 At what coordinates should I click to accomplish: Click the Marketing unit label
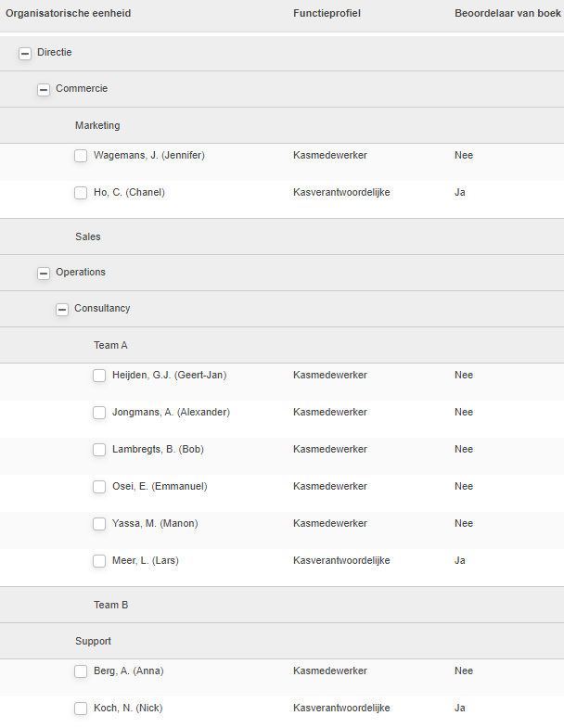[97, 125]
